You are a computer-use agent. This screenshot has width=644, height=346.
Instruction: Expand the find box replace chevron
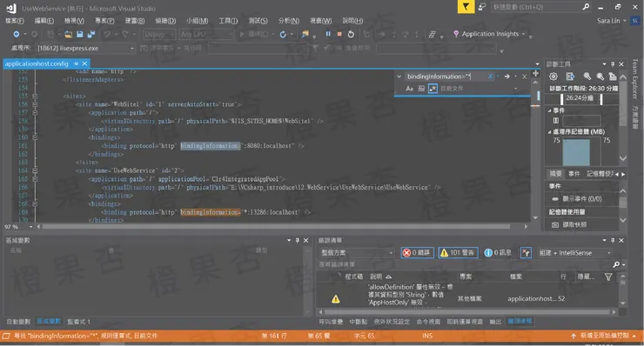click(399, 77)
